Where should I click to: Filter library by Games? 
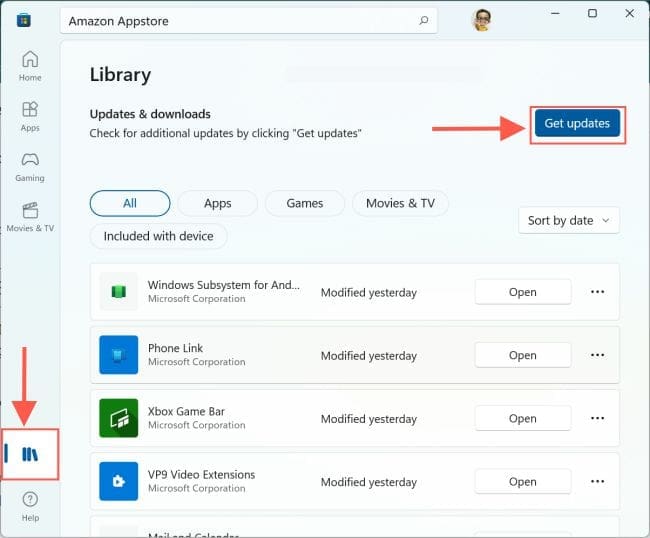pyautogui.click(x=304, y=203)
